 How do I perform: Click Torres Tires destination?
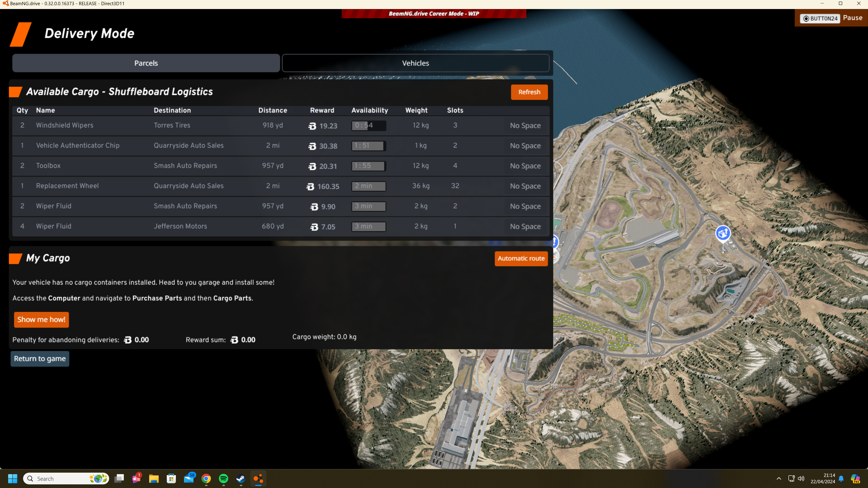pos(172,125)
